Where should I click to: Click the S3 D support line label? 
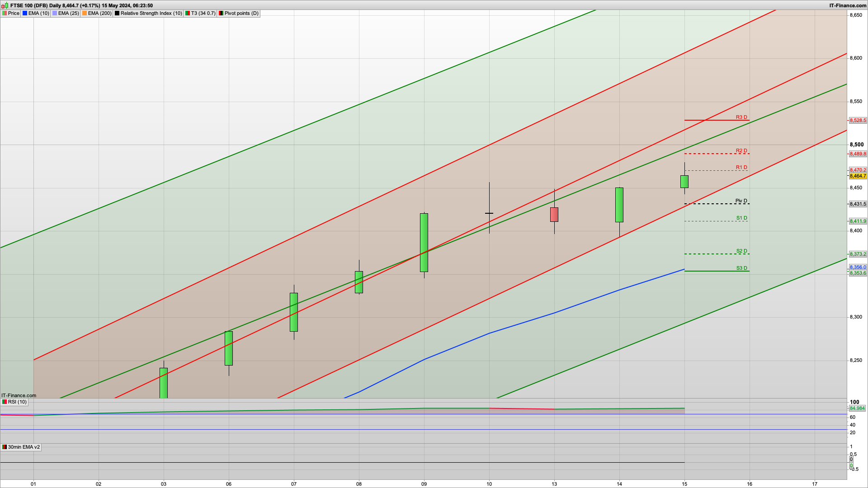[741, 268]
